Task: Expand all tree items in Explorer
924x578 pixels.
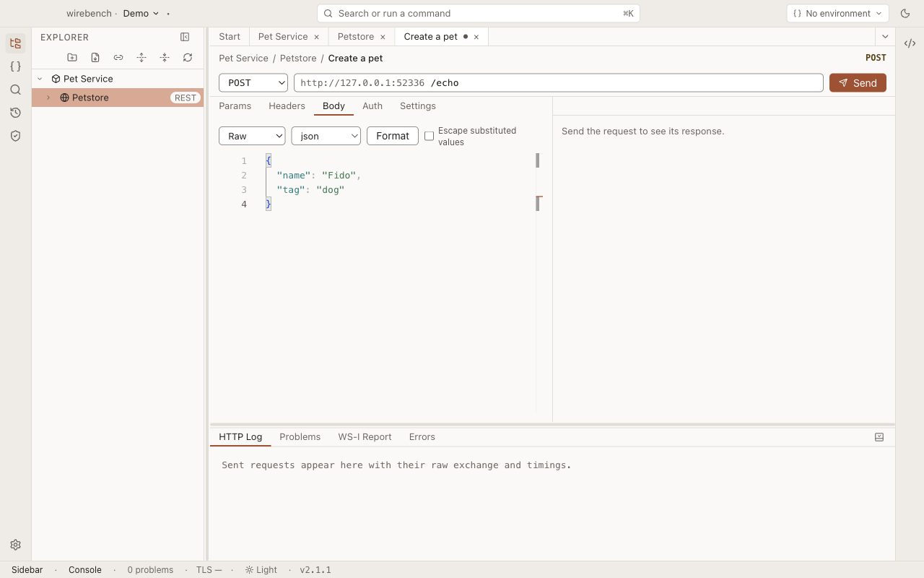Action: click(x=141, y=58)
